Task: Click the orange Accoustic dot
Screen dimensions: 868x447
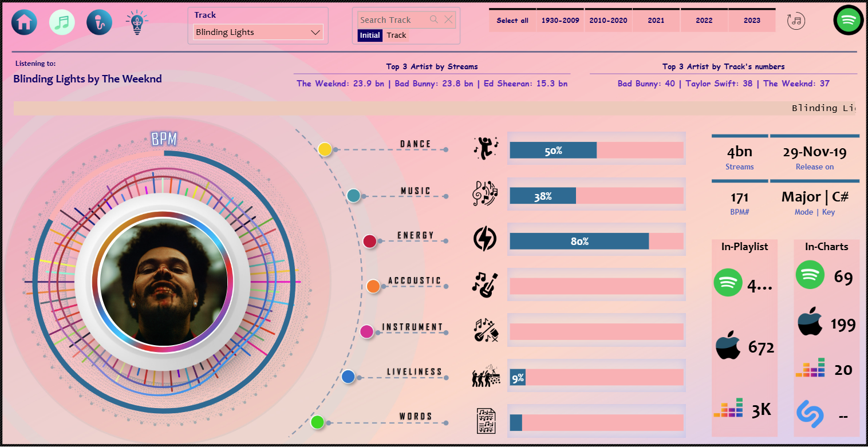Action: 373,286
